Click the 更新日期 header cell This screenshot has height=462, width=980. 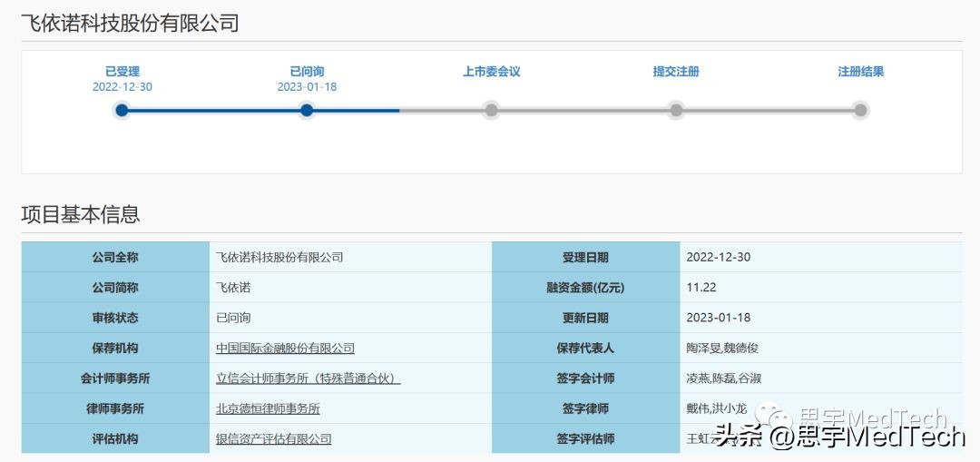[585, 318]
